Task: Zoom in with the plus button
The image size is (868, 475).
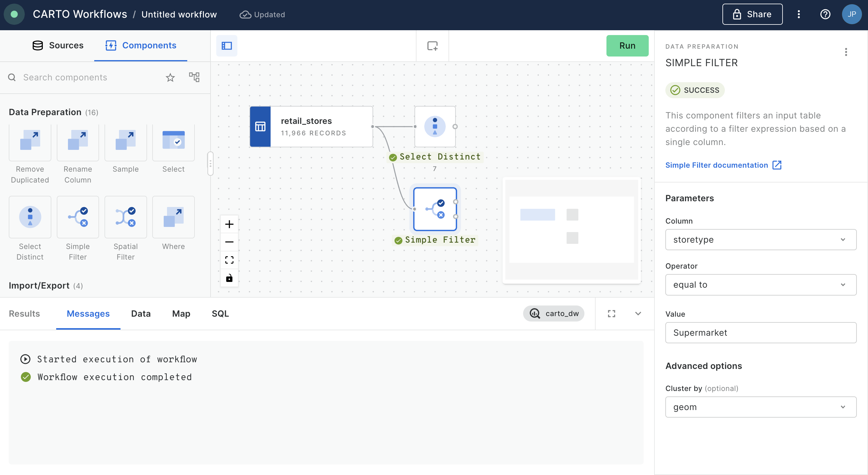Action: [229, 224]
